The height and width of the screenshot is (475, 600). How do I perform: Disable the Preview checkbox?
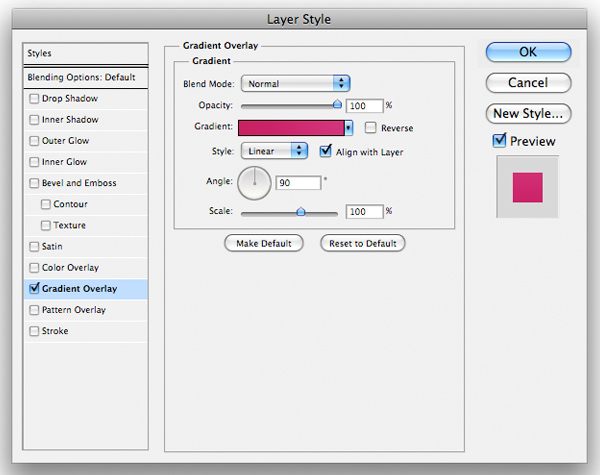point(499,140)
